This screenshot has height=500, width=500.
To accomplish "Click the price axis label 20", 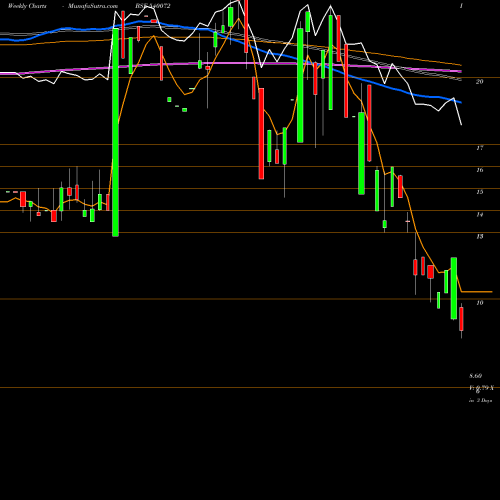I will point(479,81).
